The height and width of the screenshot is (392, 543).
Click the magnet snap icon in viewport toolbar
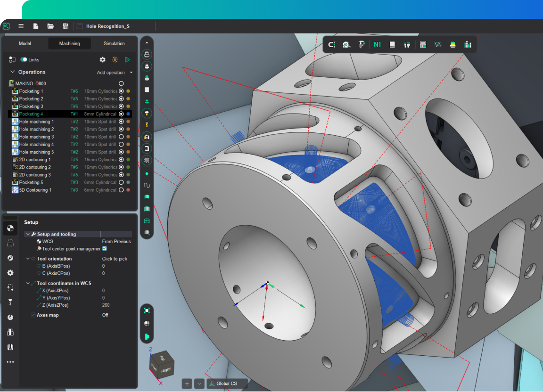[x=332, y=44]
